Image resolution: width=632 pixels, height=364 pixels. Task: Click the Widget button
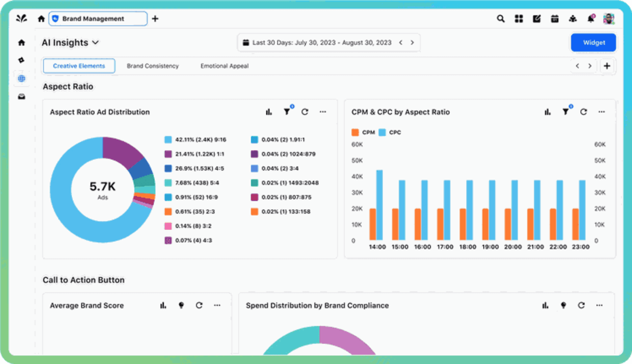(593, 42)
